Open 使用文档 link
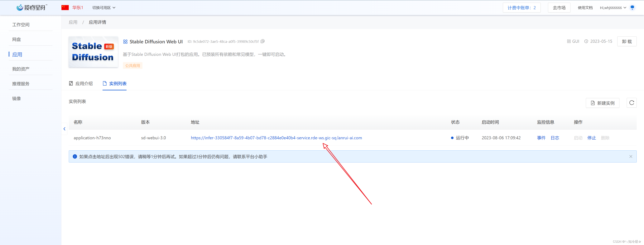 pos(585,8)
